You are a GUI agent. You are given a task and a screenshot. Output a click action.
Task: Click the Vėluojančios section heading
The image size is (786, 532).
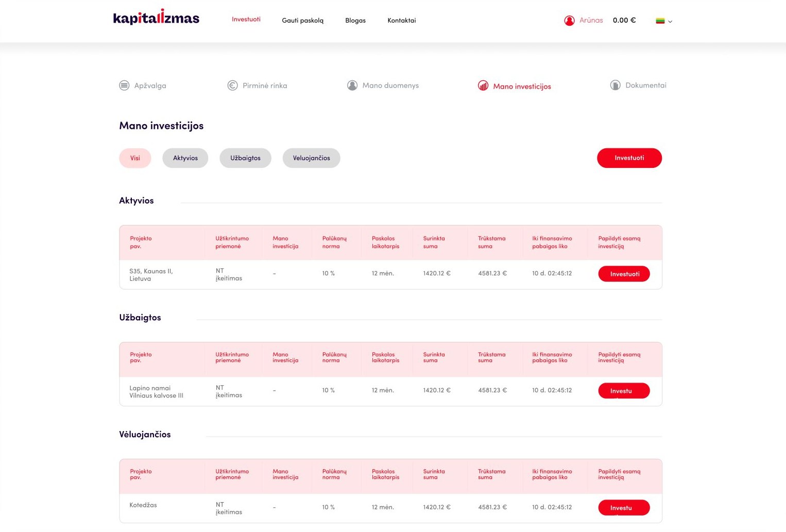click(145, 435)
